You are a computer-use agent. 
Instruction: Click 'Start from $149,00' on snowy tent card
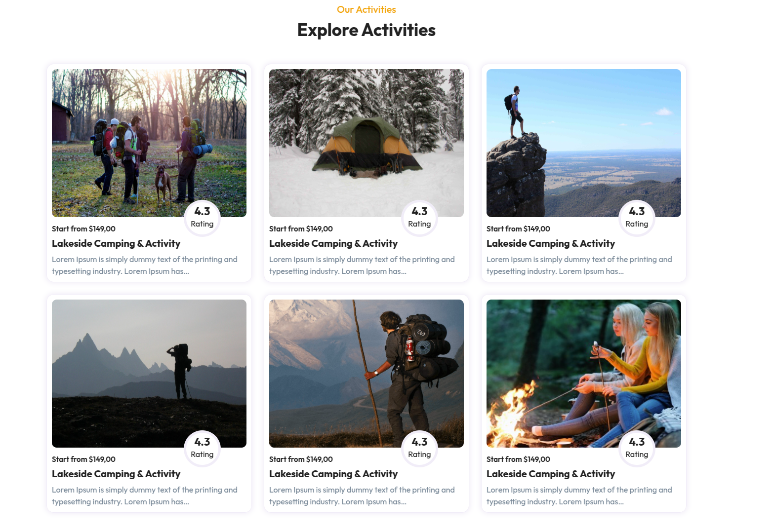(x=301, y=229)
